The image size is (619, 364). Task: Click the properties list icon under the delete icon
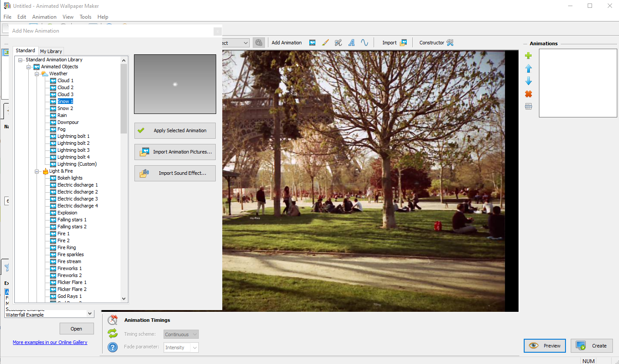(x=529, y=107)
